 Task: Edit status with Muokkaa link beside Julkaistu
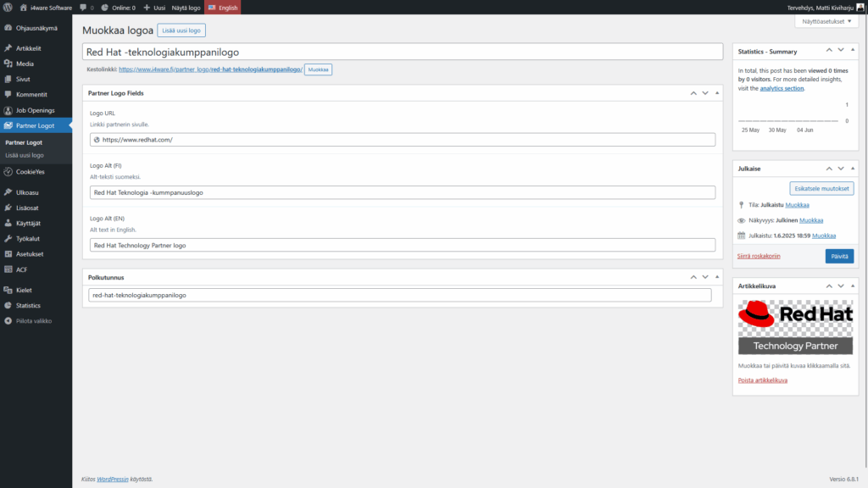797,205
